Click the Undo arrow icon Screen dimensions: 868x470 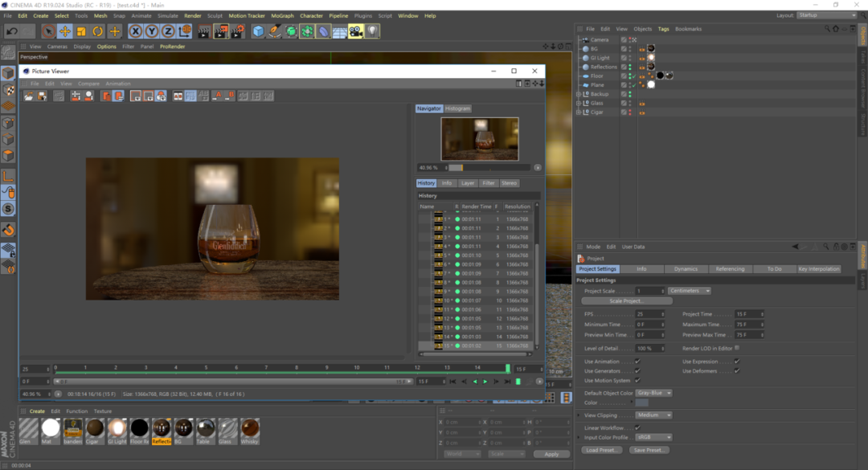11,31
